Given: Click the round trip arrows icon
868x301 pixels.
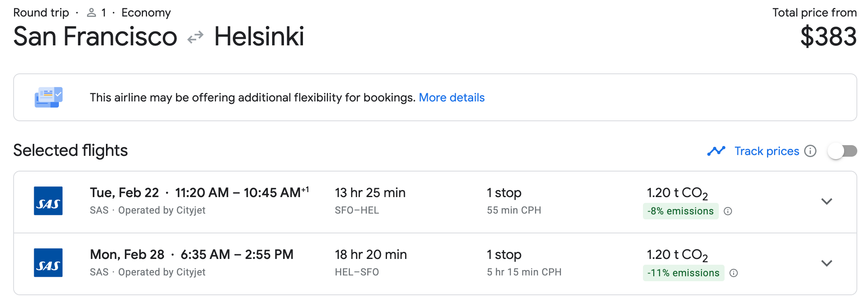Looking at the screenshot, I should tap(195, 37).
